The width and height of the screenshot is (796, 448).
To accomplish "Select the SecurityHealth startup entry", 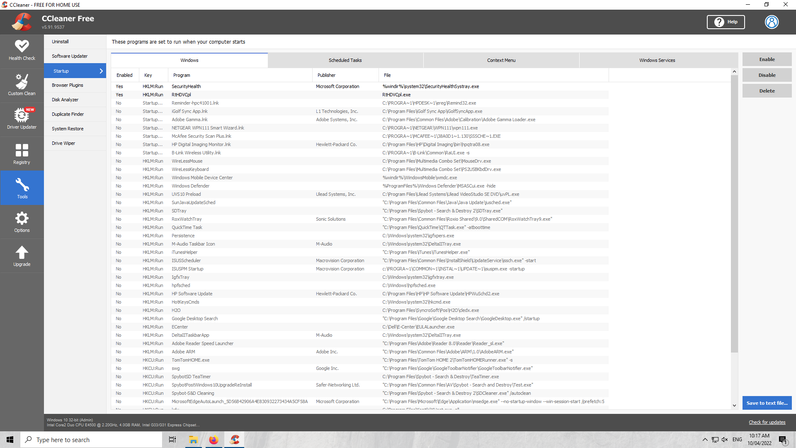I will [x=186, y=87].
